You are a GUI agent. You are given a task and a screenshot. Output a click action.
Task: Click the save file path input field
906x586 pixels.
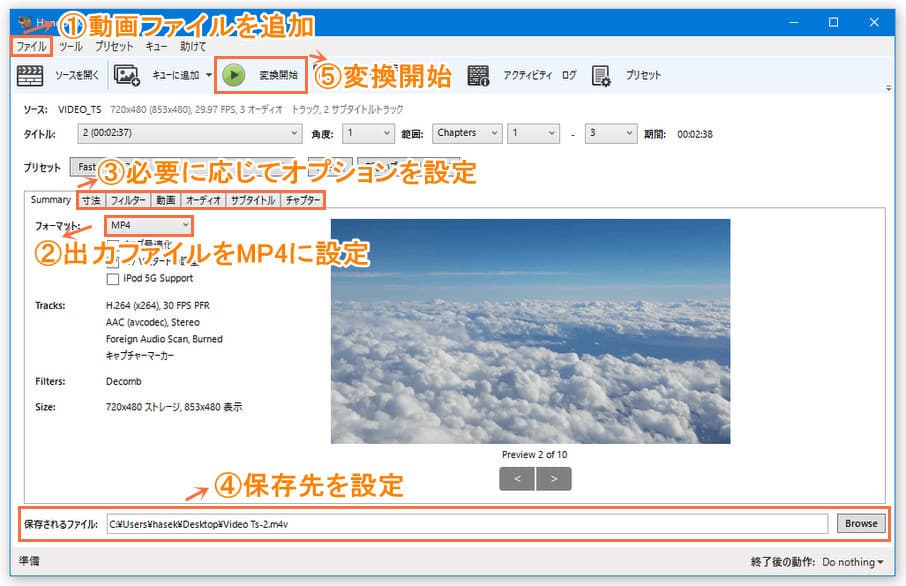(x=467, y=524)
